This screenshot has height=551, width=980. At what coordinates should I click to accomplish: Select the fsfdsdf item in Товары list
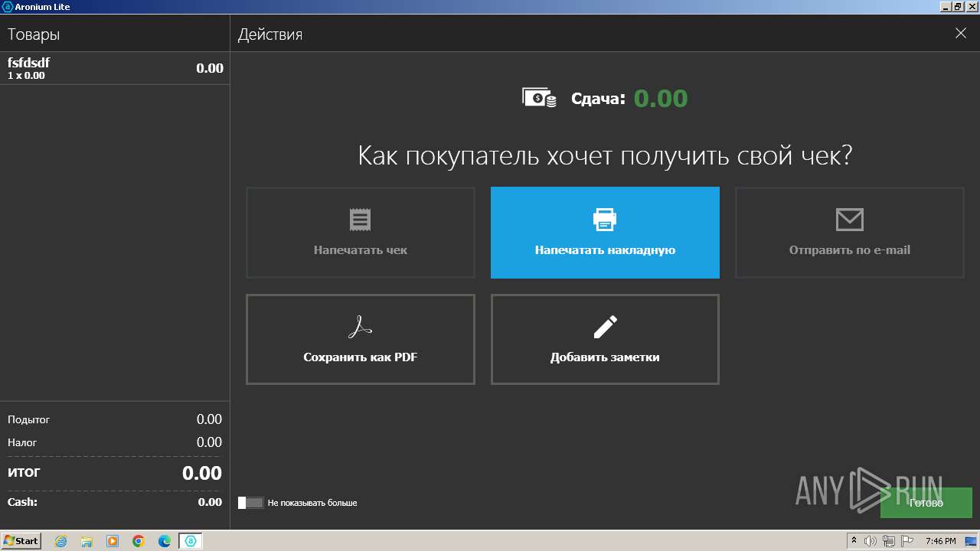coord(115,68)
